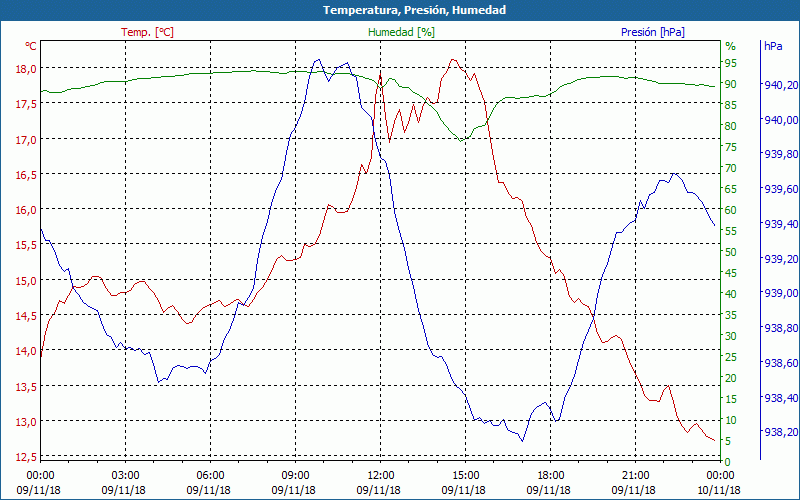
Task: Click humidity axis value '50'
Action: click(731, 252)
